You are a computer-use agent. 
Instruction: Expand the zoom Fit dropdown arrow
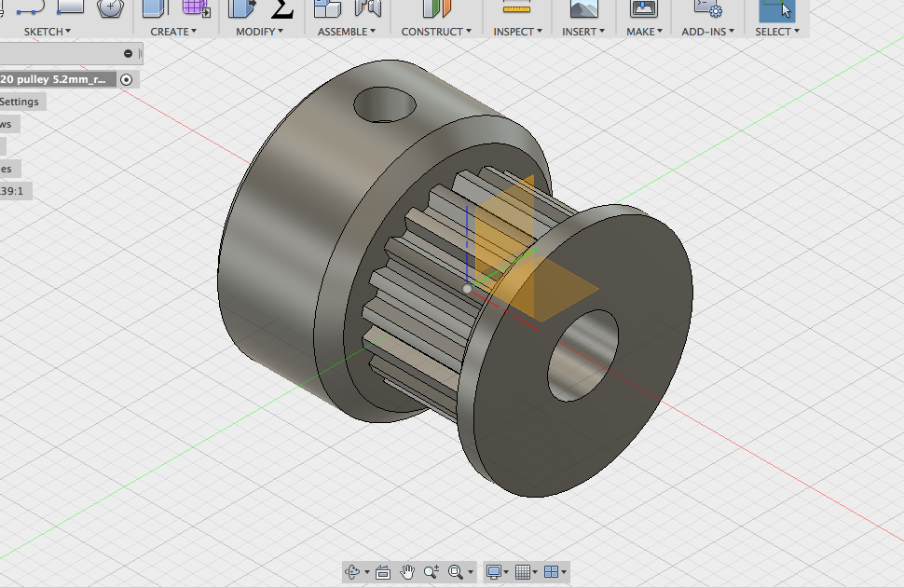471,572
